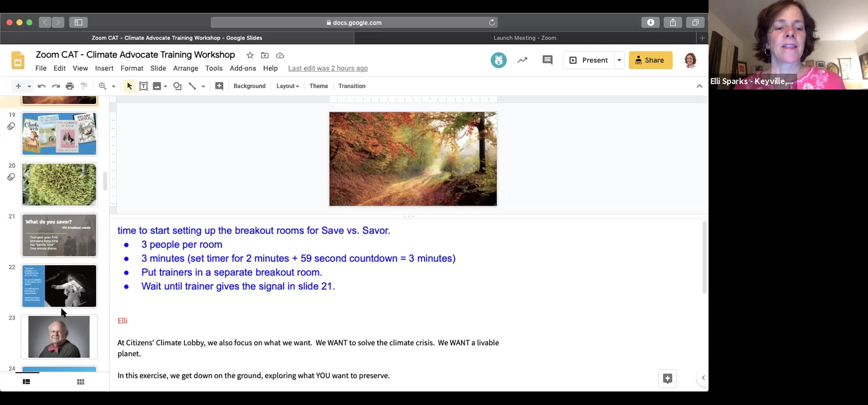Image resolution: width=868 pixels, height=405 pixels.
Task: Switch to grid view of slides
Action: click(x=81, y=382)
